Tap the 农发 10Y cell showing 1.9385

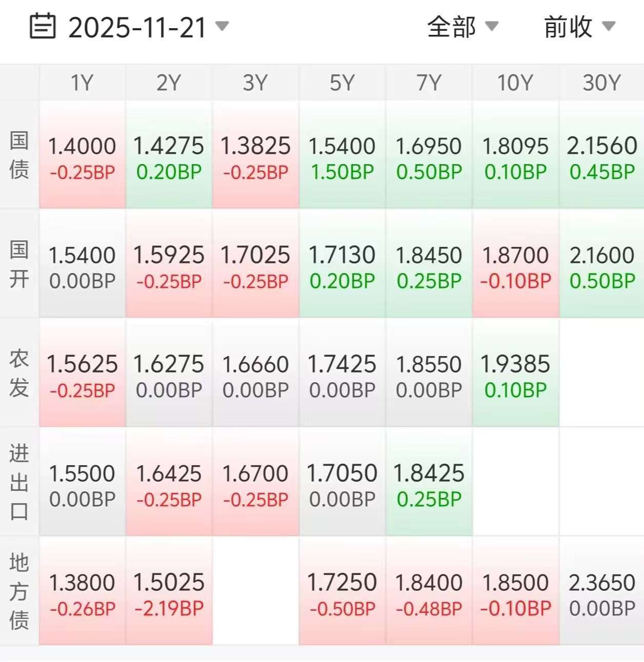click(x=515, y=373)
